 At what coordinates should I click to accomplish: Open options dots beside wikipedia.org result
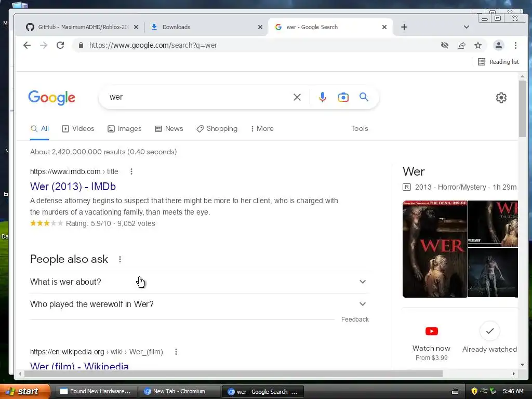coord(176,352)
